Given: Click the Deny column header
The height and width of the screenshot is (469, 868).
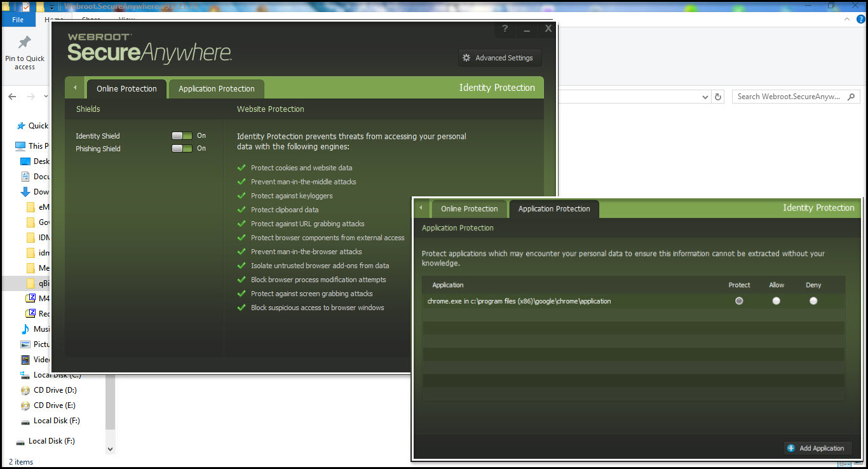Looking at the screenshot, I should coord(813,285).
